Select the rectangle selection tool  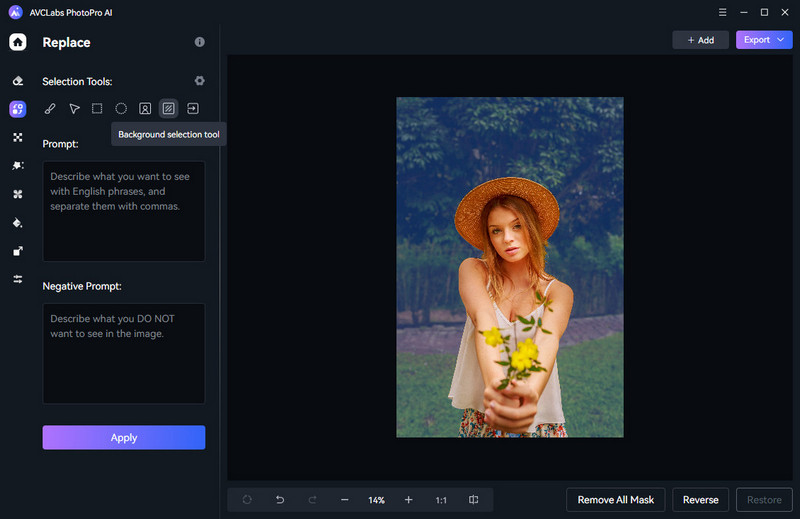(x=97, y=108)
